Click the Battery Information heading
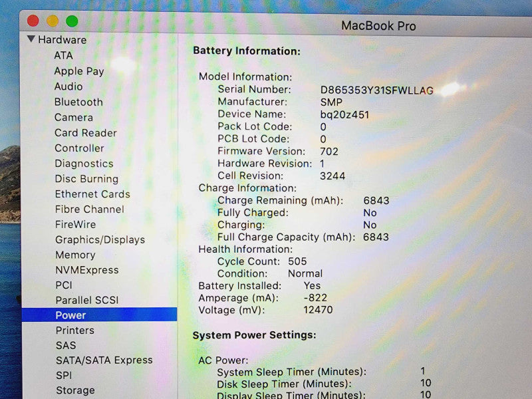The image size is (532, 399). [x=247, y=51]
